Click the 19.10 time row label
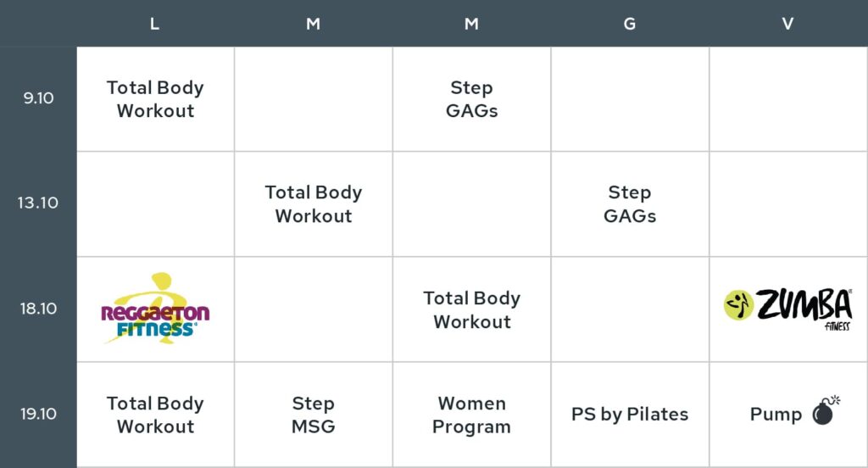This screenshot has width=868, height=468. [x=38, y=414]
